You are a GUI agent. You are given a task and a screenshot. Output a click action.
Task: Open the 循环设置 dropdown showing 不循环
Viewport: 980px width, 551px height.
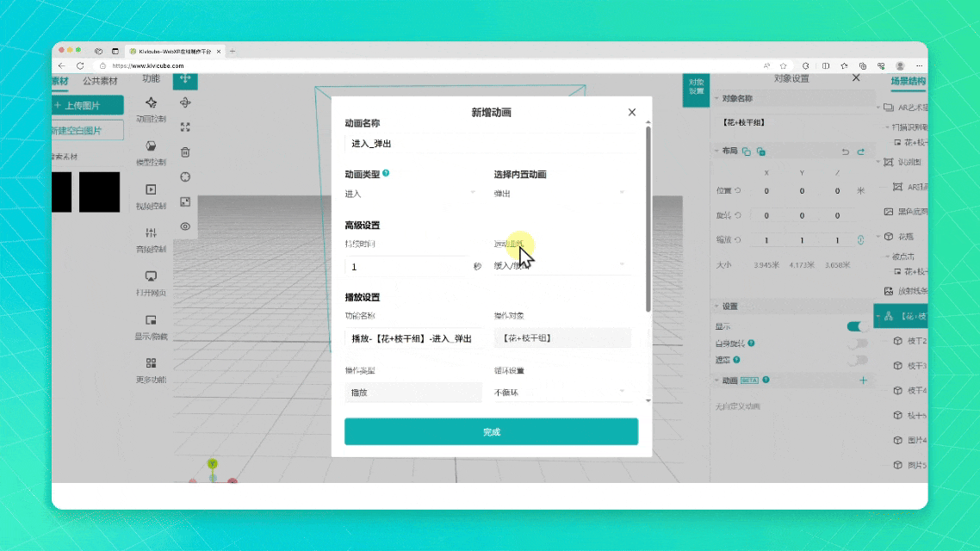560,393
